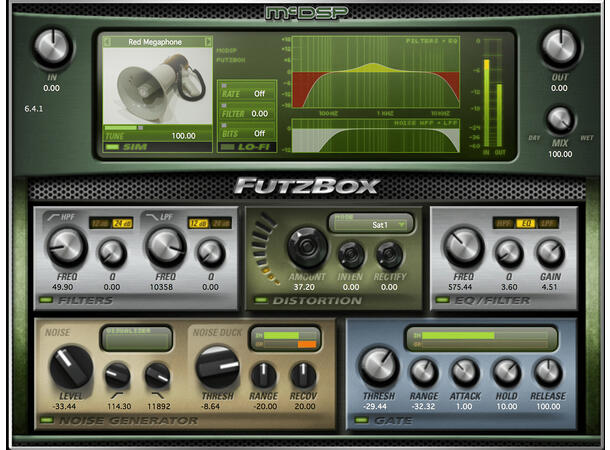Click the Noise HPF + LPF response graph

(x=376, y=136)
